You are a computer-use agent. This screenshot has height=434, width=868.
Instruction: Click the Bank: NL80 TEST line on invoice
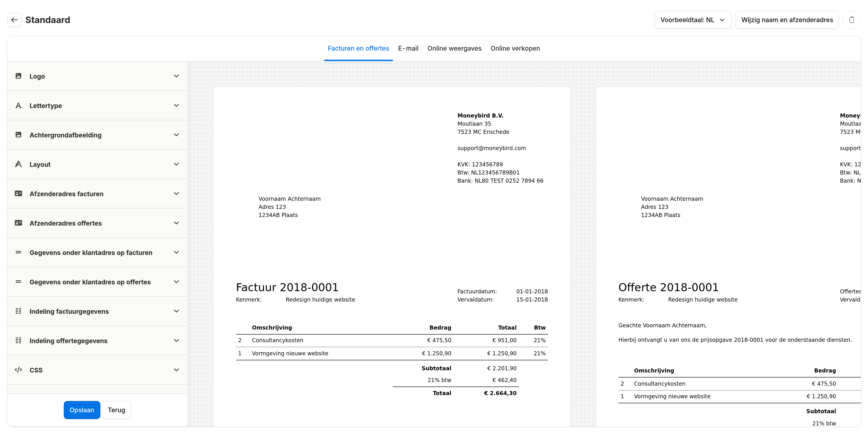pyautogui.click(x=500, y=181)
